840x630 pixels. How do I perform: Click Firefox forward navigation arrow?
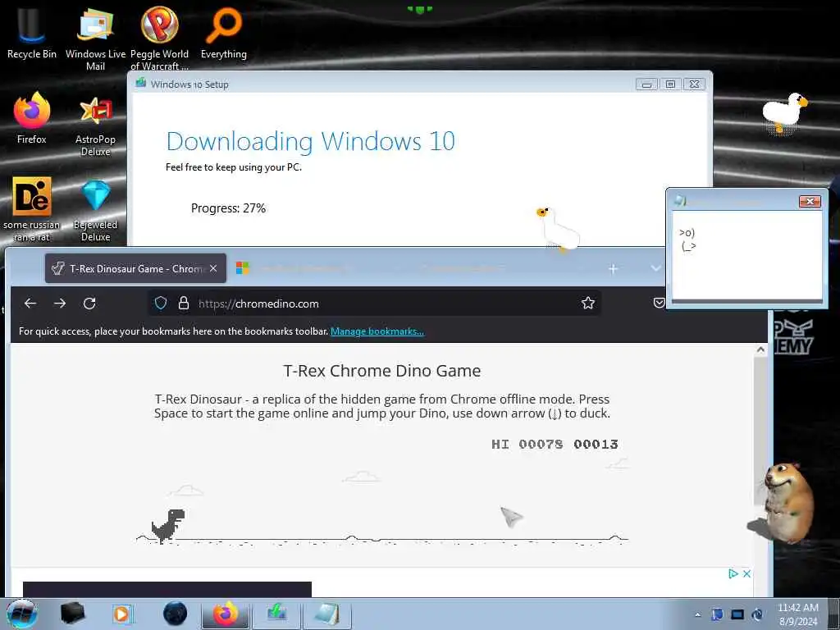point(59,304)
